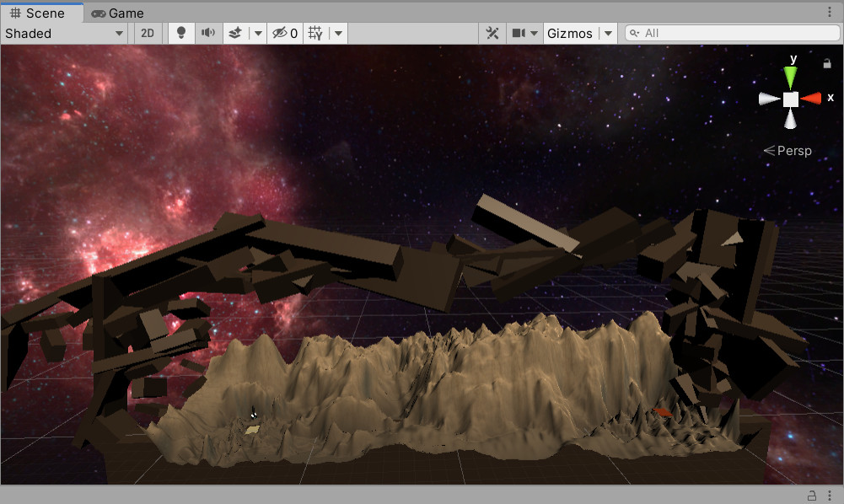Screen dimensions: 844x504
Task: Expand the Gizmos dropdown arrow
Action: 608,34
